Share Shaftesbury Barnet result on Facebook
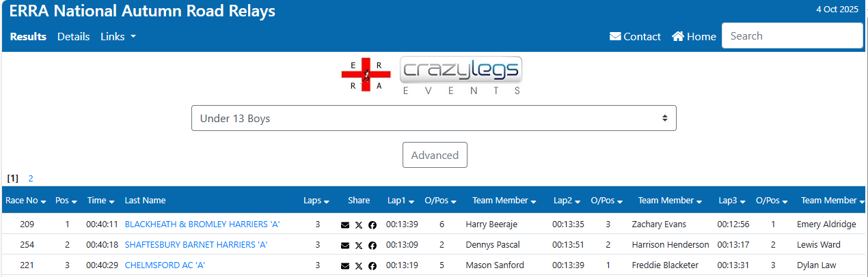 [372, 245]
